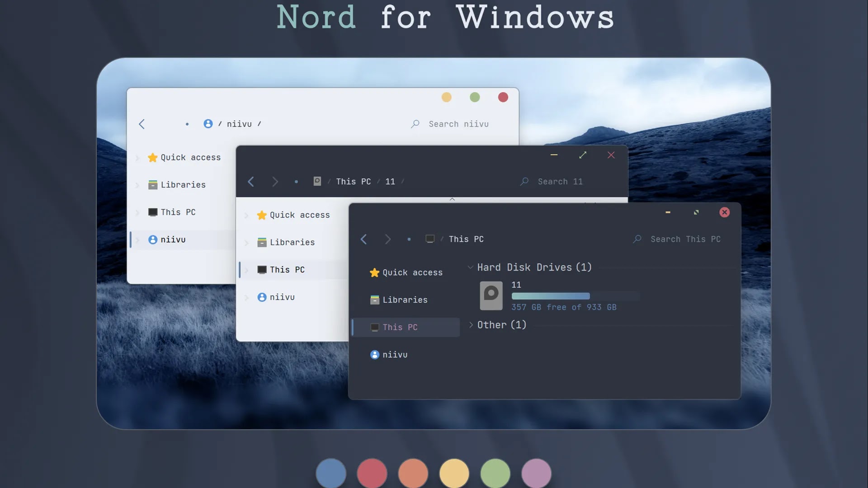Select the yellow color swatch
Screen dimensions: 868x488
tap(454, 473)
